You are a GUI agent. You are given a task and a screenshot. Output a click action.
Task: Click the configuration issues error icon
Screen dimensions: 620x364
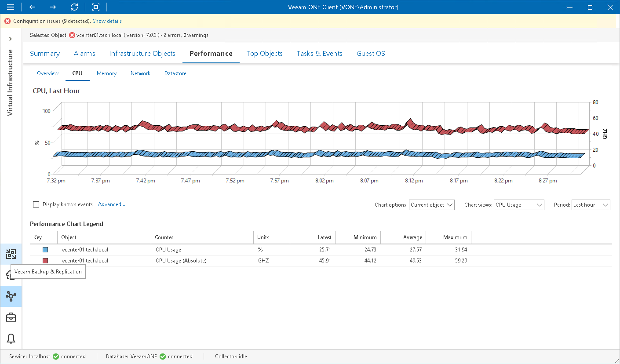pos(7,21)
